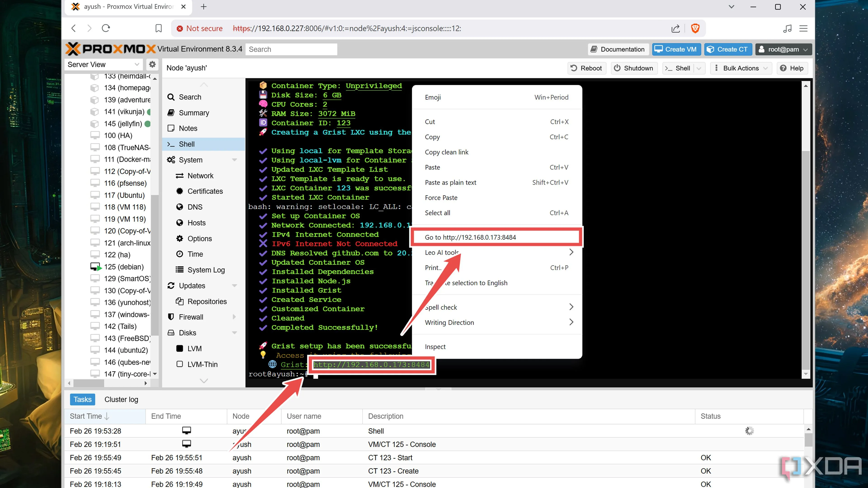868x488 pixels.
Task: Collapse the System section expander
Action: (x=235, y=160)
